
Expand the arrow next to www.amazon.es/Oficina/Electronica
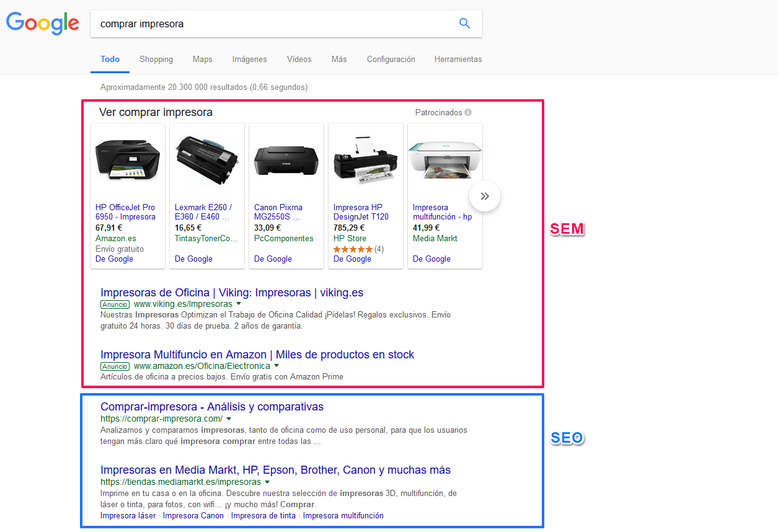[276, 366]
